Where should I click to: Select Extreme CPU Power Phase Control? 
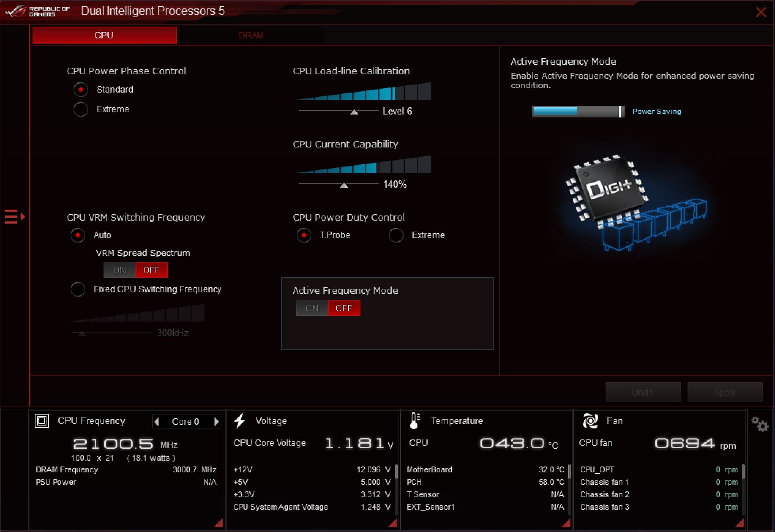[81, 109]
